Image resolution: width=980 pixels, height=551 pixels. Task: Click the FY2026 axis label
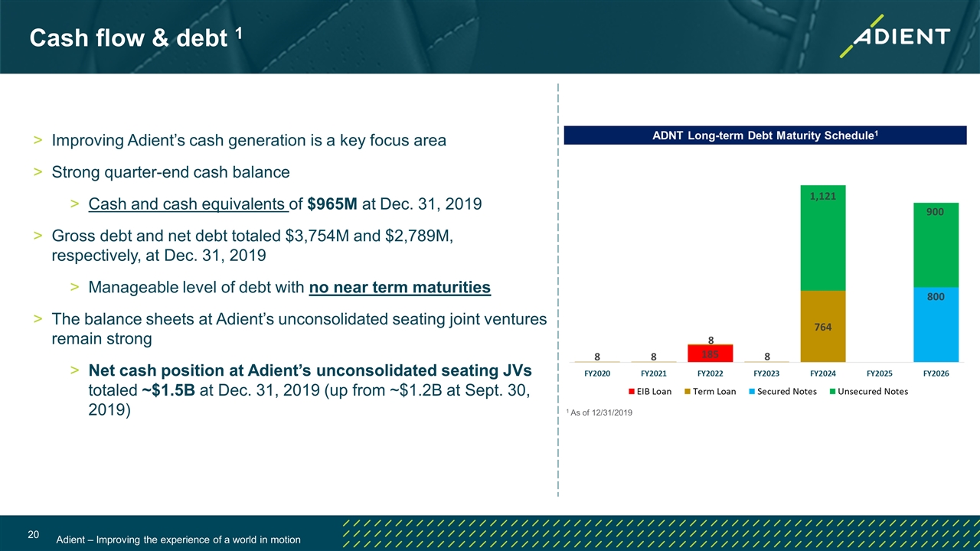[936, 373]
